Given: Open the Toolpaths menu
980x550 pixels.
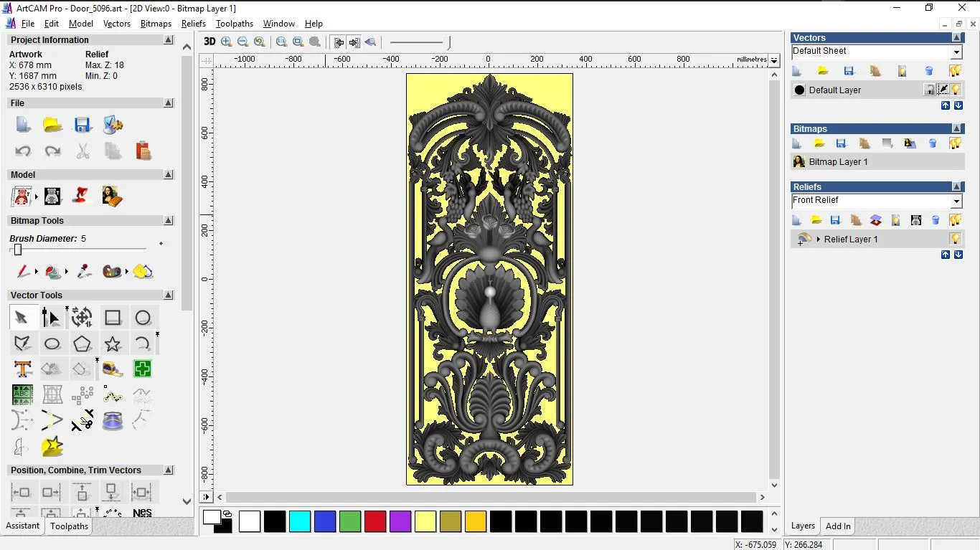Looking at the screenshot, I should (x=235, y=24).
